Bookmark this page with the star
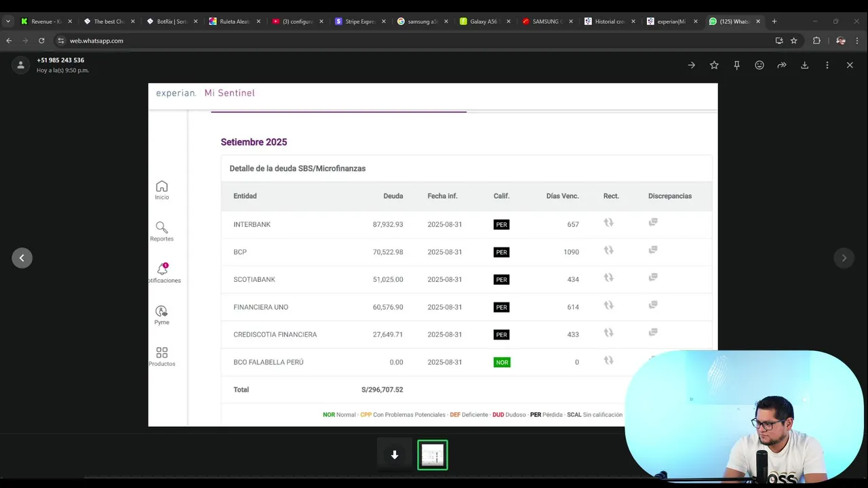 pos(794,41)
